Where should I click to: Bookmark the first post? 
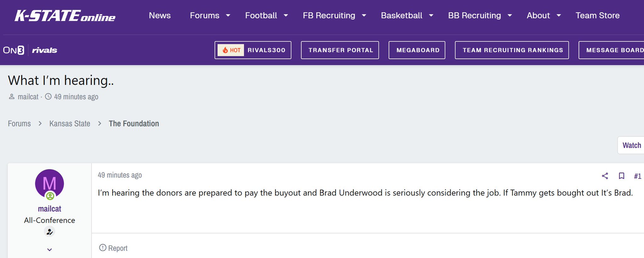[621, 176]
